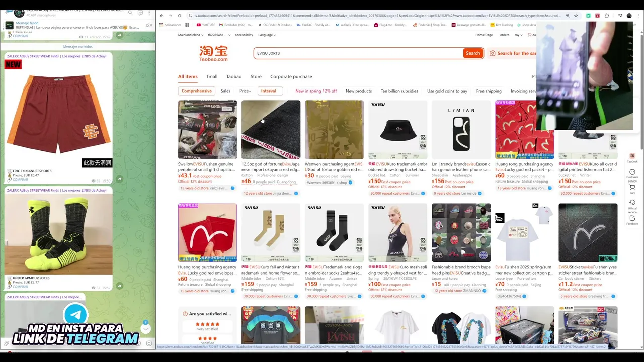Expand the my Taobao dropdown
Image resolution: width=644 pixels, height=362 pixels.
point(519,35)
